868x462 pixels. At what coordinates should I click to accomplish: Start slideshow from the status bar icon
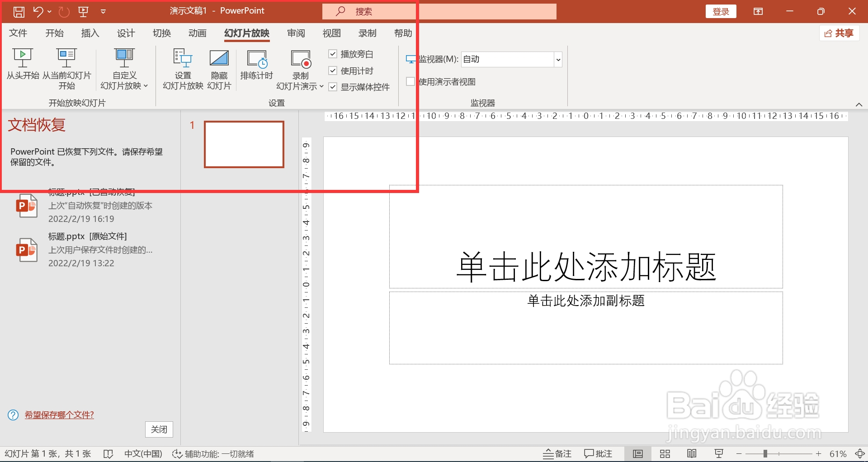pyautogui.click(x=719, y=454)
